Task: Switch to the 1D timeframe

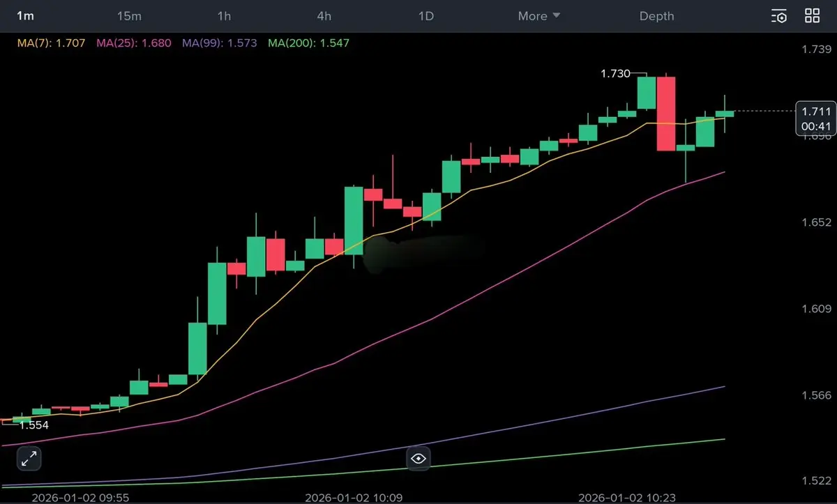Action: (425, 15)
